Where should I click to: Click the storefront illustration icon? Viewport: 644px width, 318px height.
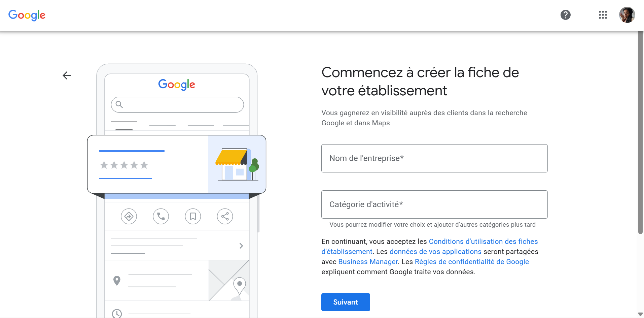(237, 164)
